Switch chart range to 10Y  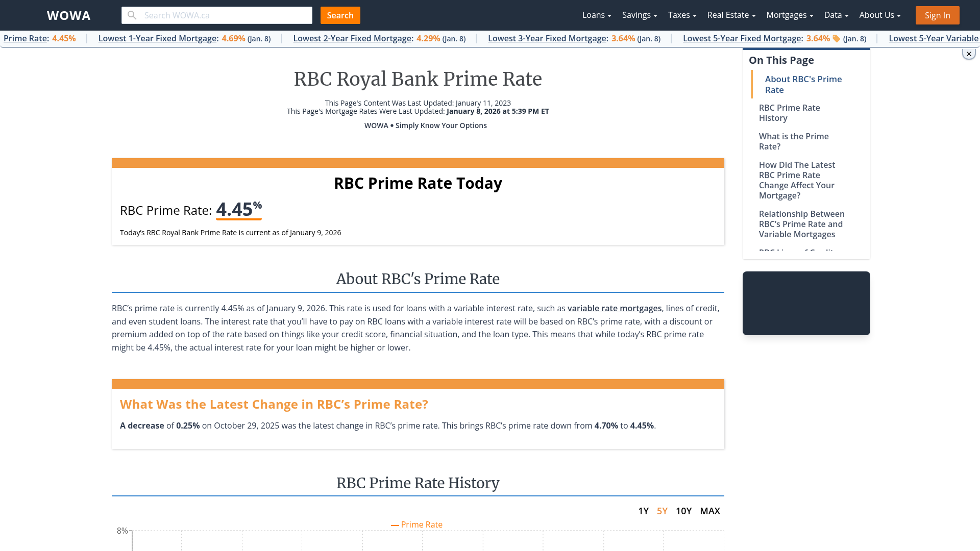pyautogui.click(x=683, y=511)
